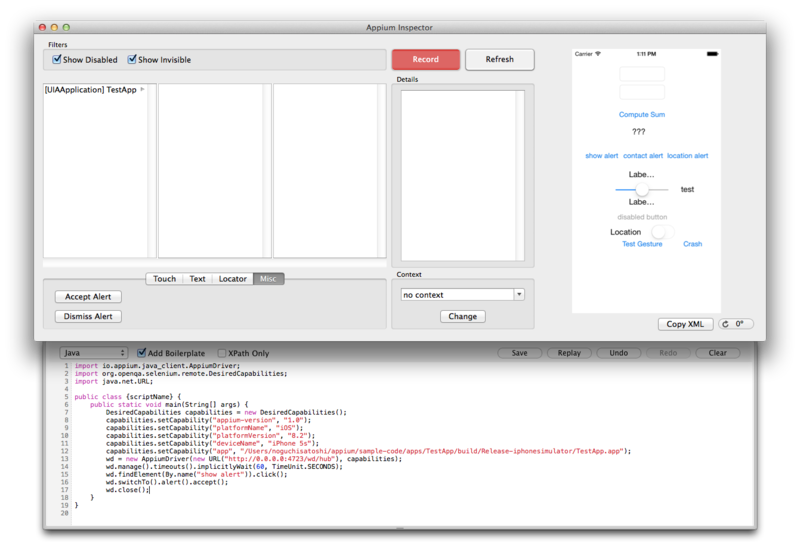800x544 pixels.
Task: Check the XPath Only option
Action: coord(221,353)
